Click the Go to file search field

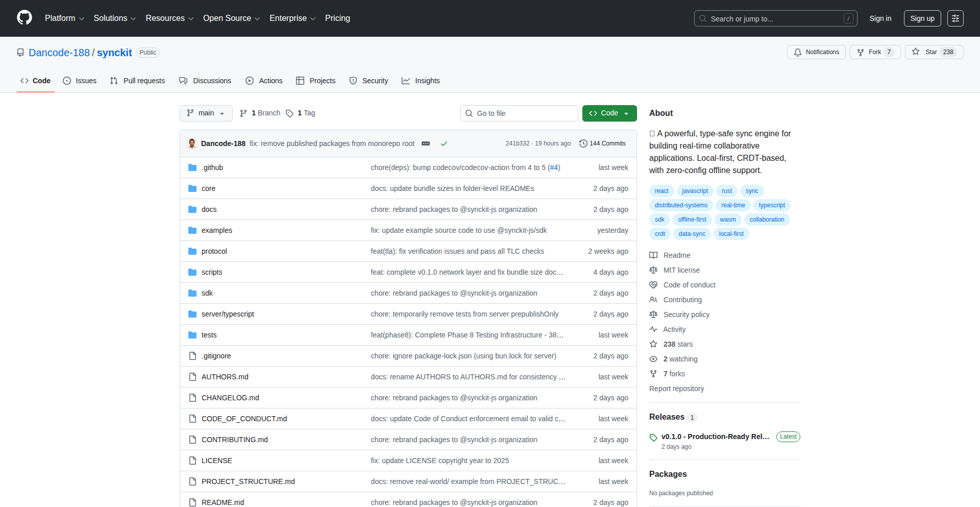(x=519, y=113)
